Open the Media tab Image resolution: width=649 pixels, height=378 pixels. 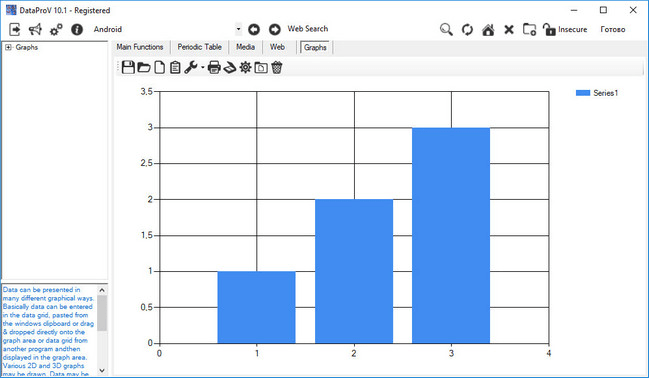click(245, 47)
